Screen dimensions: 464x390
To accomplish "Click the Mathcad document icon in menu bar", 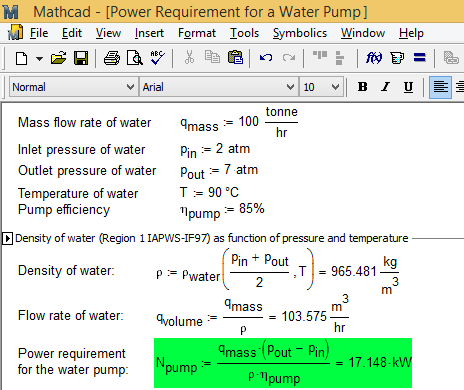I will [15, 33].
